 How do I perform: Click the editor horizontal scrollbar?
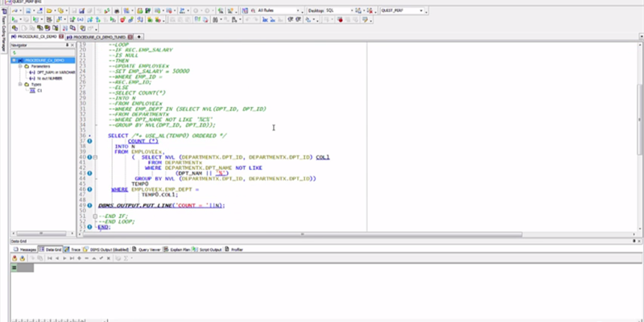pos(302,234)
